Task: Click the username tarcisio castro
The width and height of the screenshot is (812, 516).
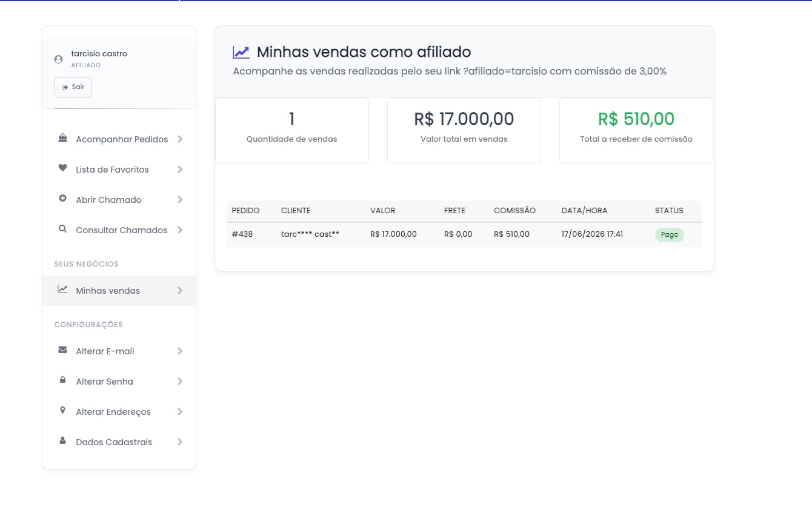Action: click(x=99, y=54)
